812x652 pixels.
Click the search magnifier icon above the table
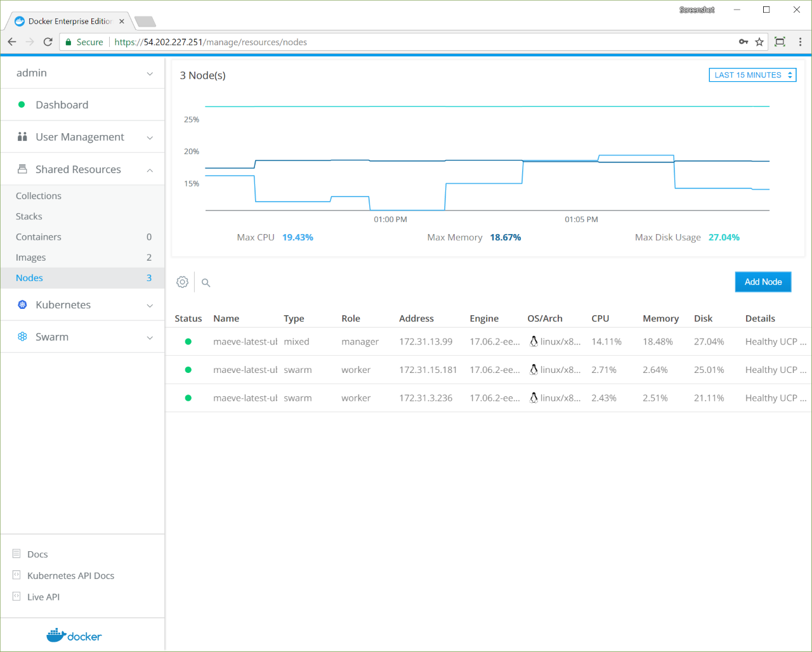tap(206, 283)
